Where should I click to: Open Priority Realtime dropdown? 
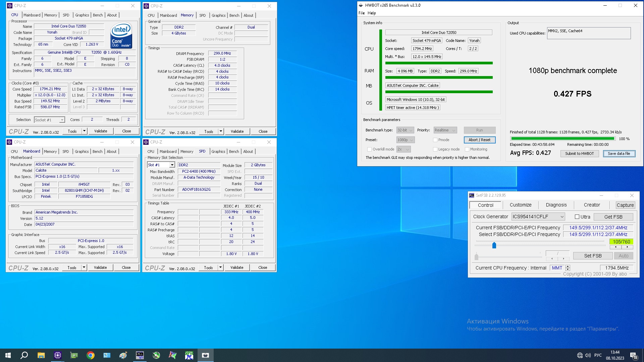pyautogui.click(x=445, y=130)
